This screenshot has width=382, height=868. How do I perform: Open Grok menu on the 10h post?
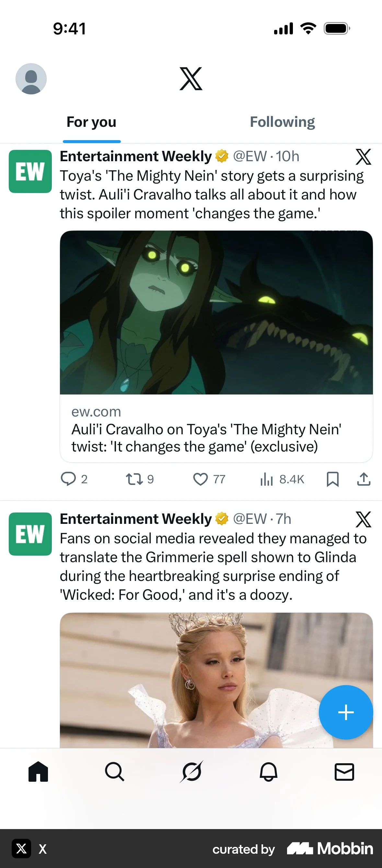click(364, 157)
